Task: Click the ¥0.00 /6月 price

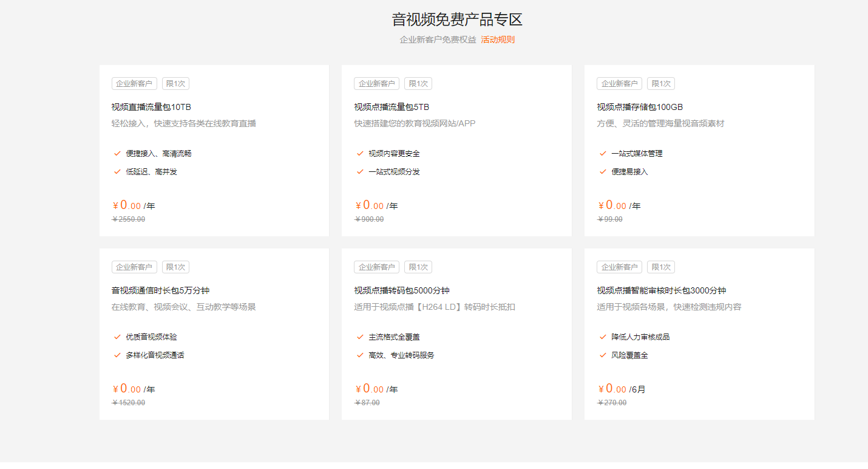Action: tap(622, 389)
